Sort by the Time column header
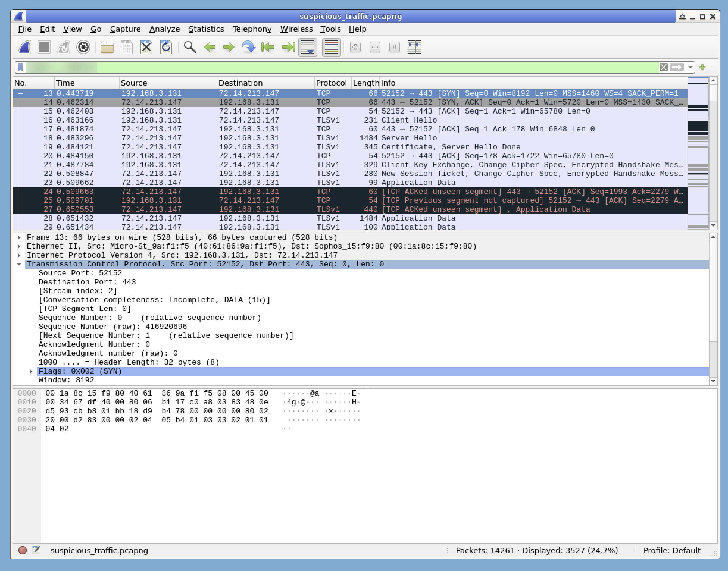Viewport: 728px width, 571px height. [87, 83]
